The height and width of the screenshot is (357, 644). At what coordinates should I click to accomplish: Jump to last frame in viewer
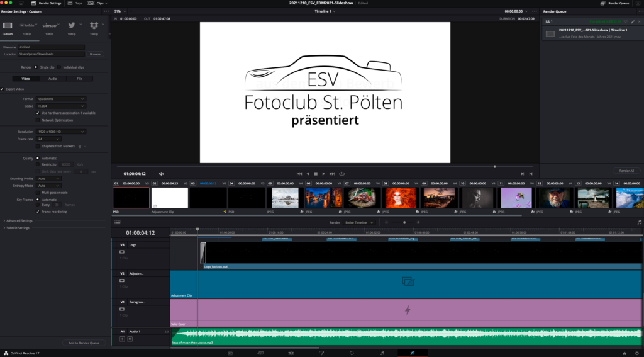tap(332, 174)
